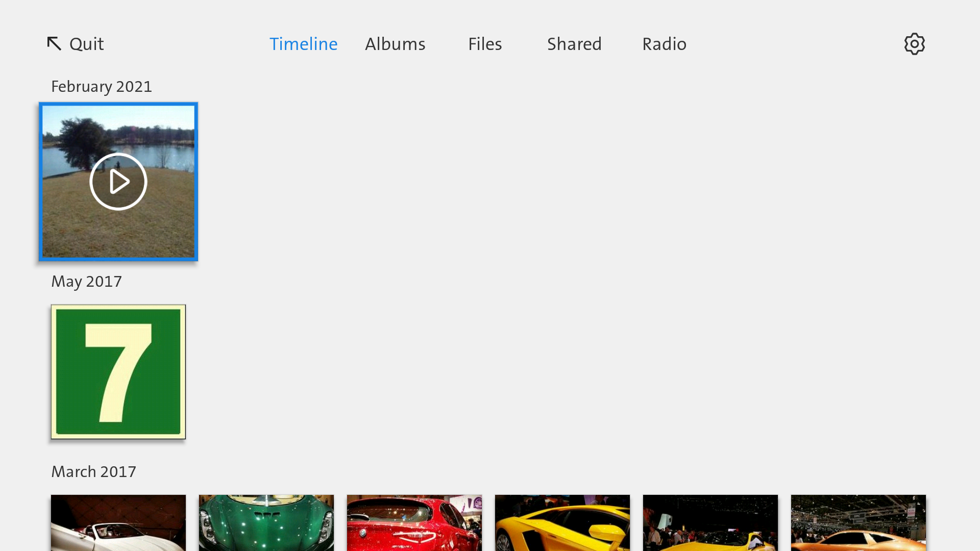Expand February 2021 media section
980x551 pixels.
pos(101,86)
